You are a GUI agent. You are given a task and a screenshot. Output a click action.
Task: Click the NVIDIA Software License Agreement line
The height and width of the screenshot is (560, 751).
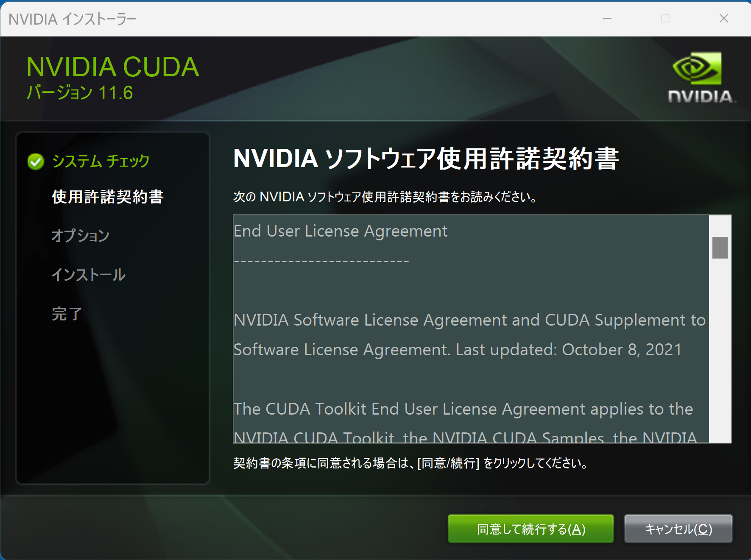point(469,320)
